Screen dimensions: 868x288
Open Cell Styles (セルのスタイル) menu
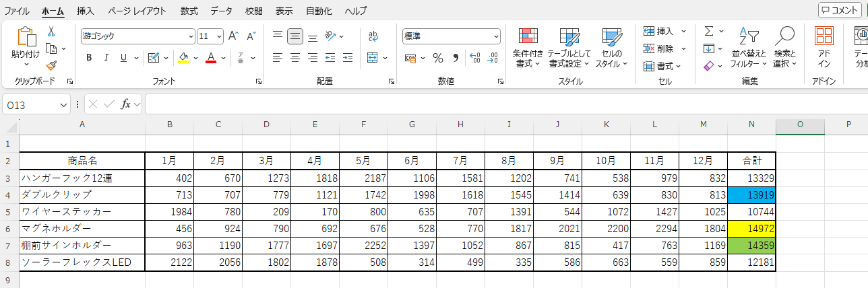click(x=611, y=47)
